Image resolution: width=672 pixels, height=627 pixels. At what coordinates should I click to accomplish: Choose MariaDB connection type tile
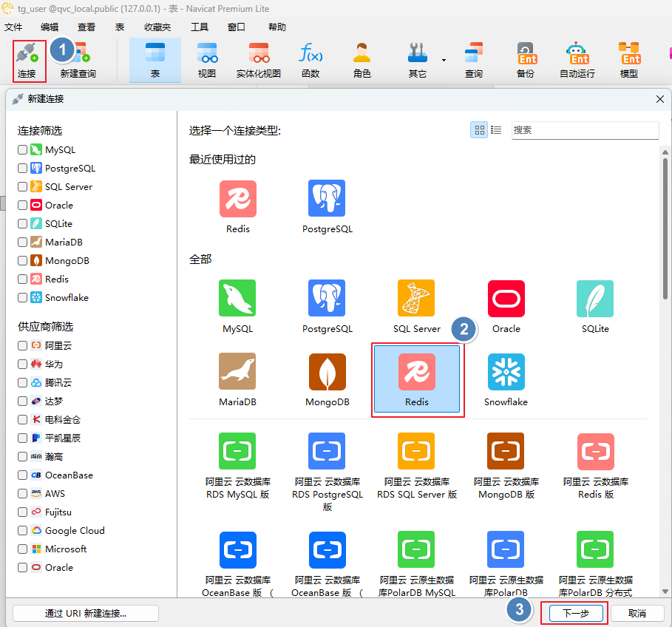tap(237, 380)
